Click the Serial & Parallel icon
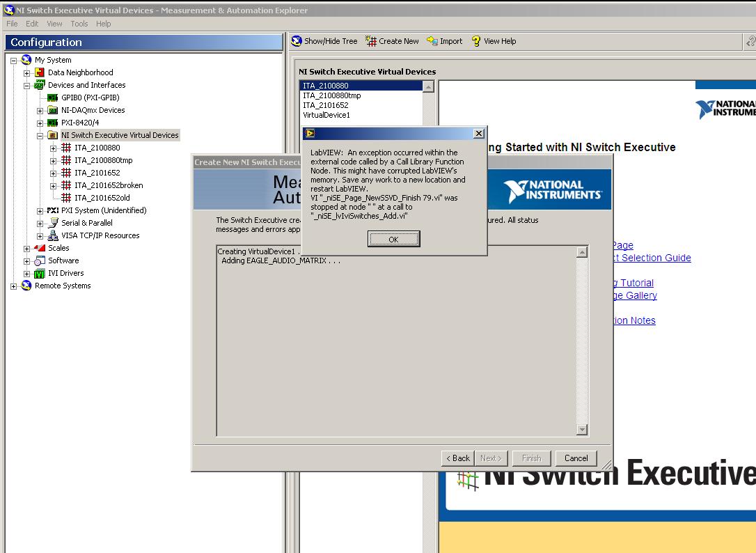Viewport: 756px width, 553px height. 53,222
